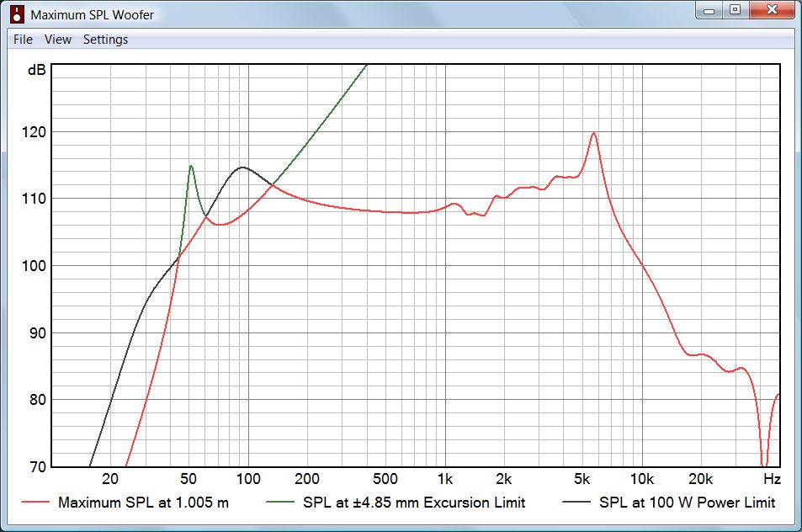Screen dimensions: 802x532
Task: Click the 70 dB axis label
Action: (x=37, y=466)
